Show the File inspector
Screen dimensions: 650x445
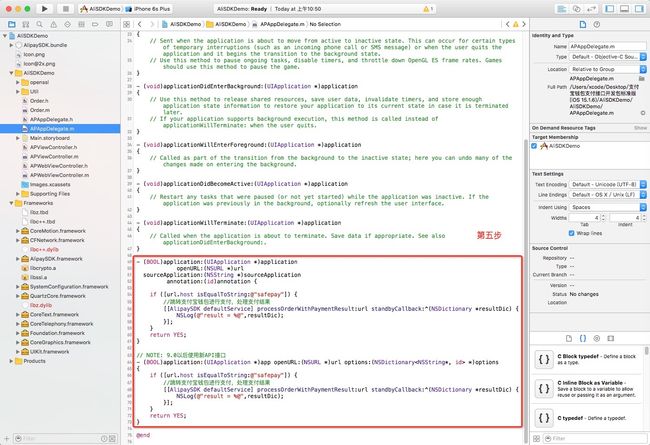(582, 24)
